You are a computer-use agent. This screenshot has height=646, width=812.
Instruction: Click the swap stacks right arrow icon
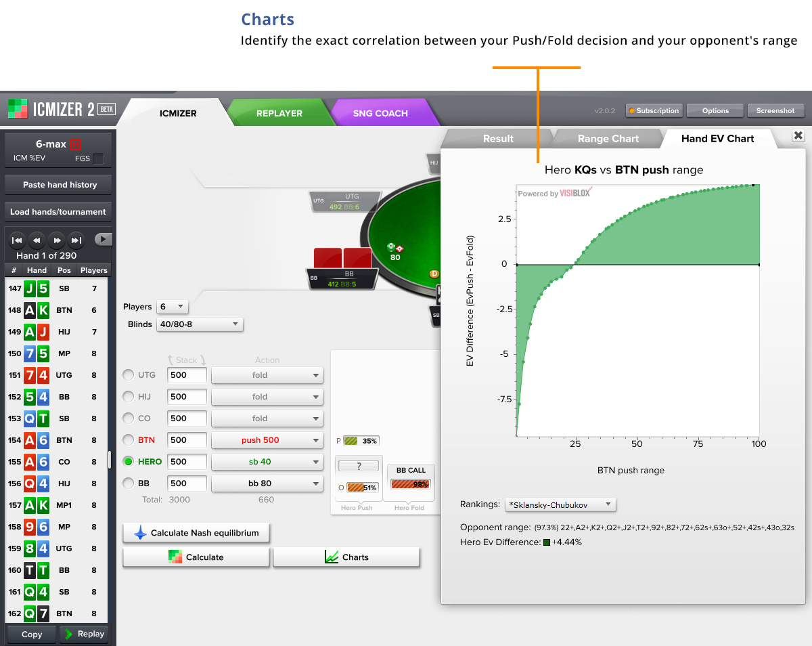[x=202, y=360]
